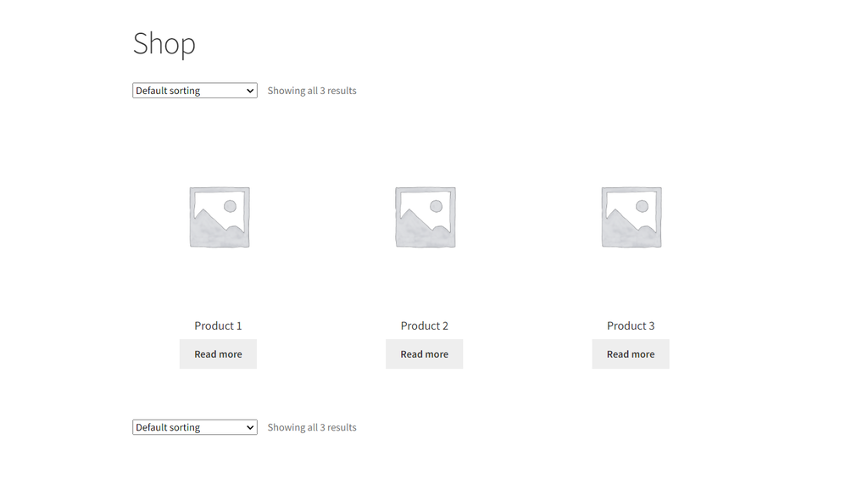Click the Shop page heading
Image resolution: width=868 pixels, height=495 pixels.
(164, 44)
